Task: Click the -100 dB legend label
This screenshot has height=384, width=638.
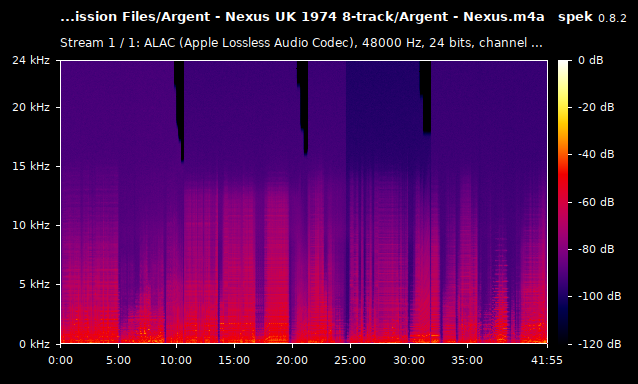Action: 599,296
